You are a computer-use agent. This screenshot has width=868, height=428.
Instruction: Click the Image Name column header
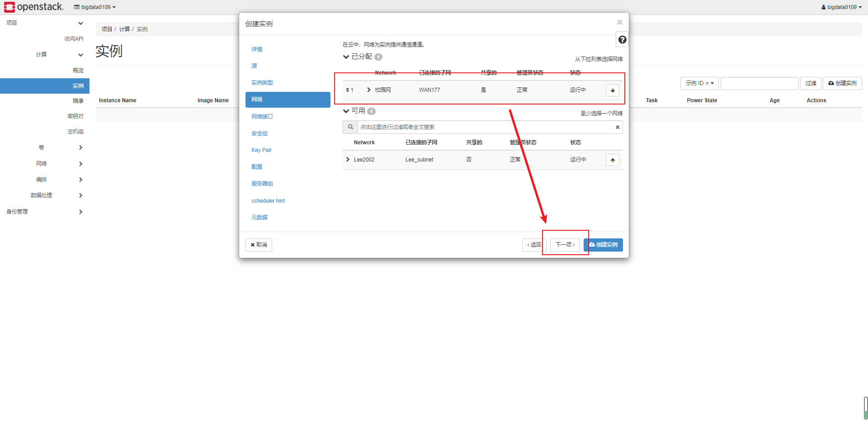[x=213, y=100]
